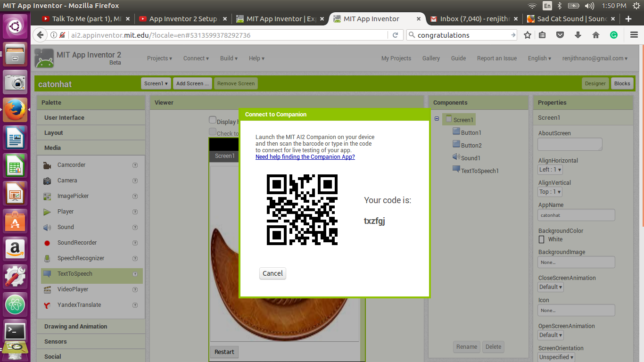Open the Help menu

click(256, 58)
